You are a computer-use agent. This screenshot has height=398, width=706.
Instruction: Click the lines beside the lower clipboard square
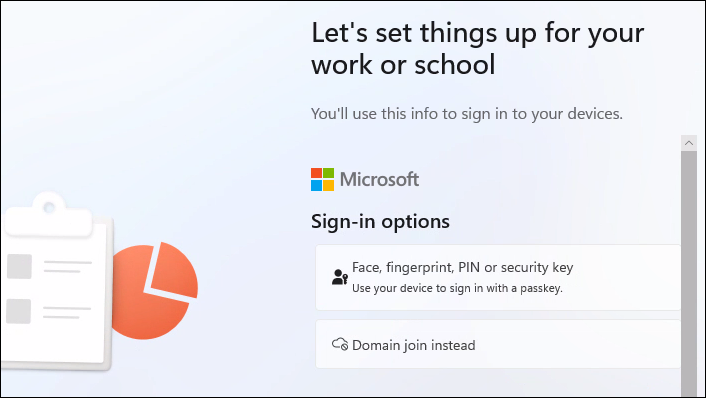click(x=67, y=313)
